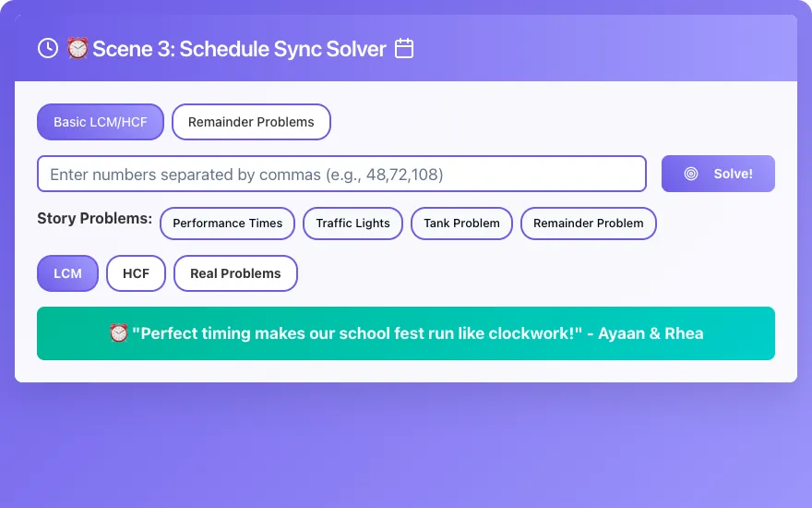Click the red alarm clock emoji beside title

(78, 48)
